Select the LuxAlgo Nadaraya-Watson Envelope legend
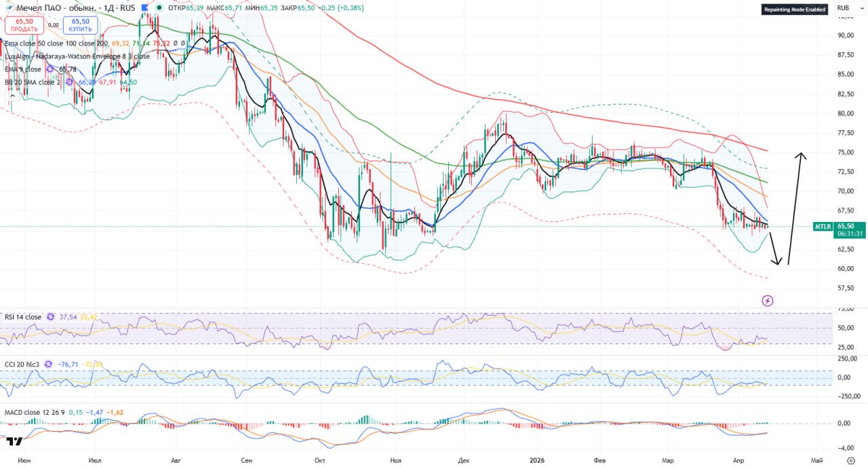This screenshot has height=467, width=868. click(76, 56)
